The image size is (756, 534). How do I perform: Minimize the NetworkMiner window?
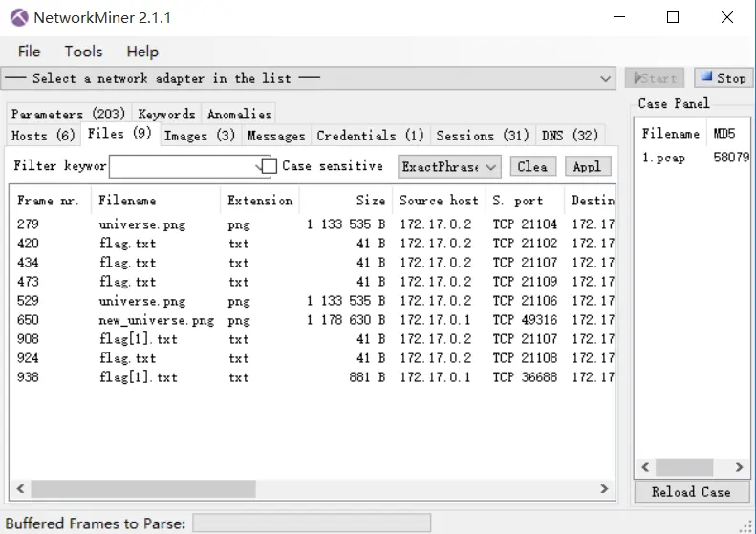pos(619,17)
